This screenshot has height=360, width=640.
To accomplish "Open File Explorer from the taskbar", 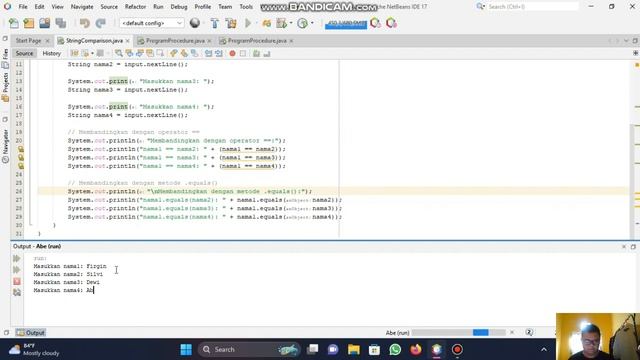I will coord(353,349).
